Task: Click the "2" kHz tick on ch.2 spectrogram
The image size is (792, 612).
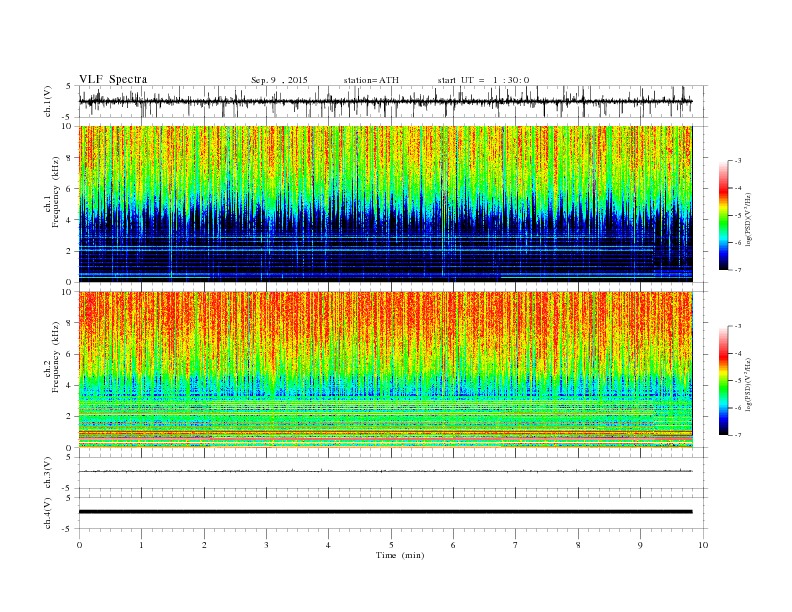Action: point(70,417)
